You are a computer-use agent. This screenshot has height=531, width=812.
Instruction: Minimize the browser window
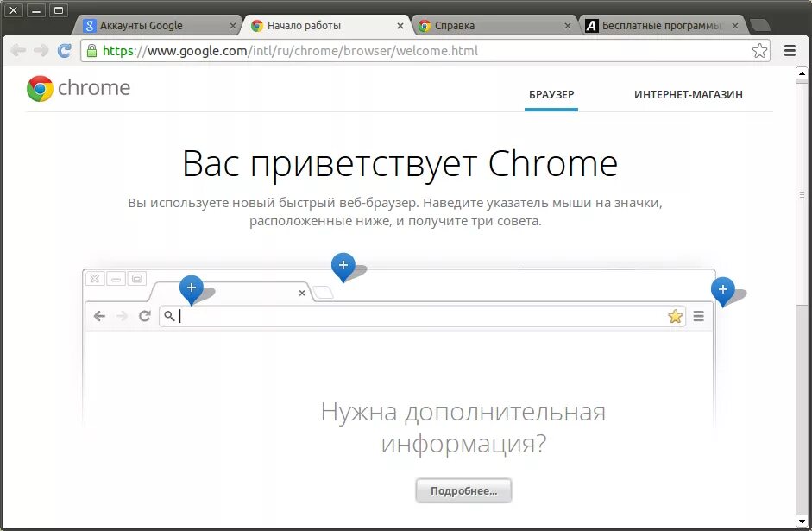tap(35, 9)
